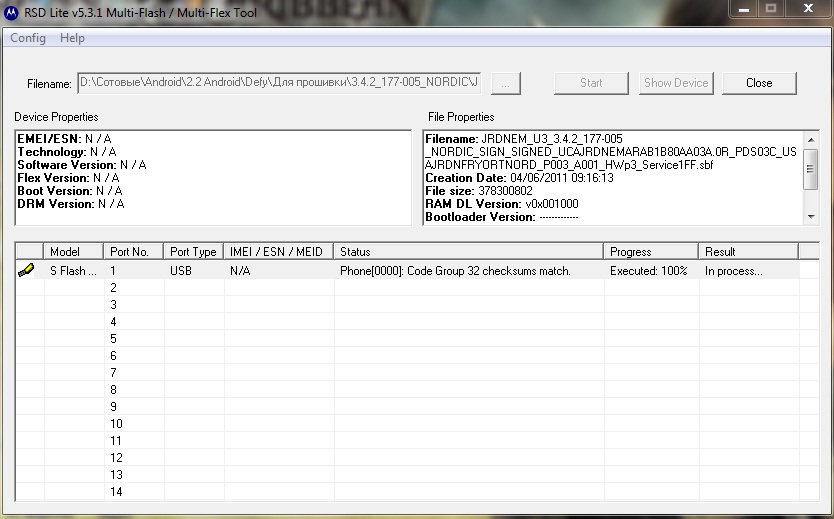This screenshot has width=834, height=519.
Task: Click the Port No. column header
Action: click(x=134, y=252)
